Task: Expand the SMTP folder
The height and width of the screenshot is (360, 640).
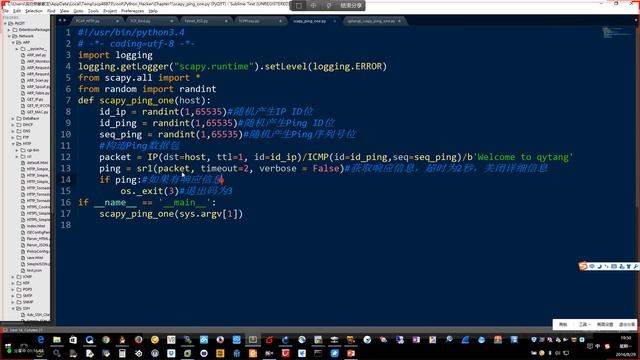Action: pos(13,296)
